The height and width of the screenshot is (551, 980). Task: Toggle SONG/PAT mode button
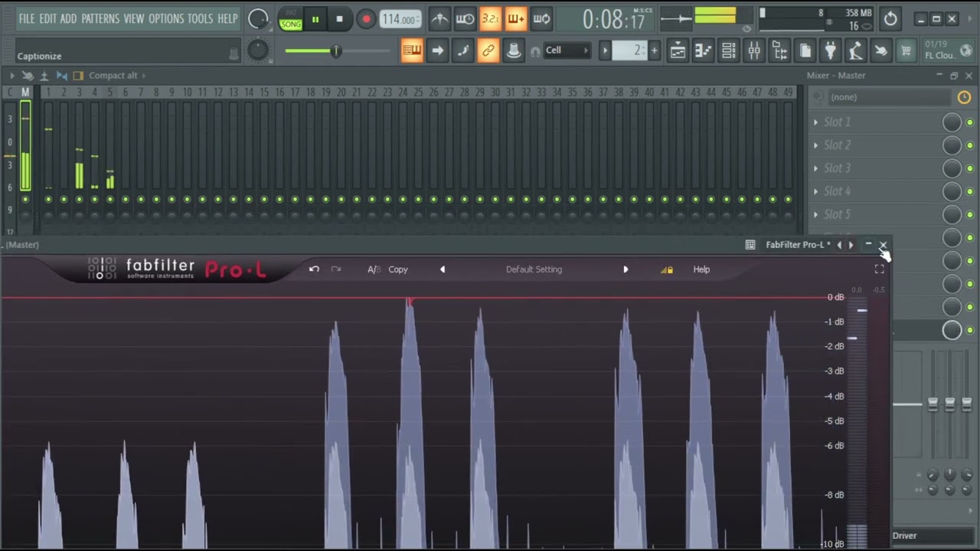pyautogui.click(x=291, y=20)
